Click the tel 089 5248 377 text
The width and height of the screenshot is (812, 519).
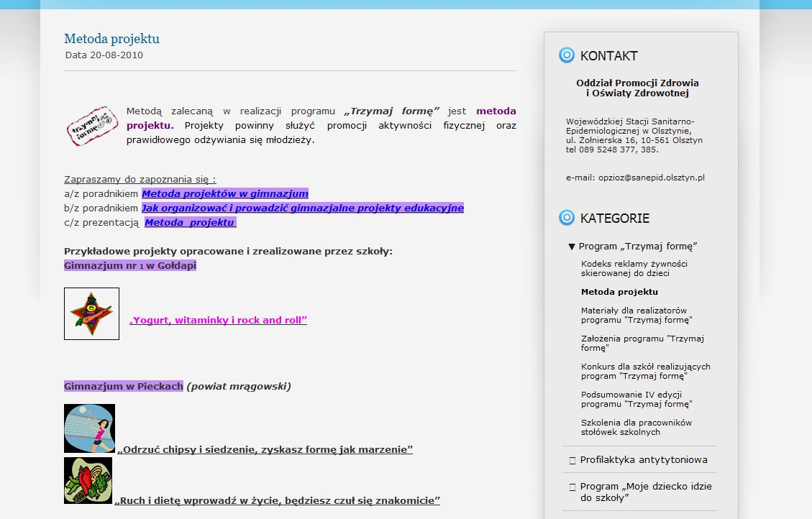pos(612,150)
